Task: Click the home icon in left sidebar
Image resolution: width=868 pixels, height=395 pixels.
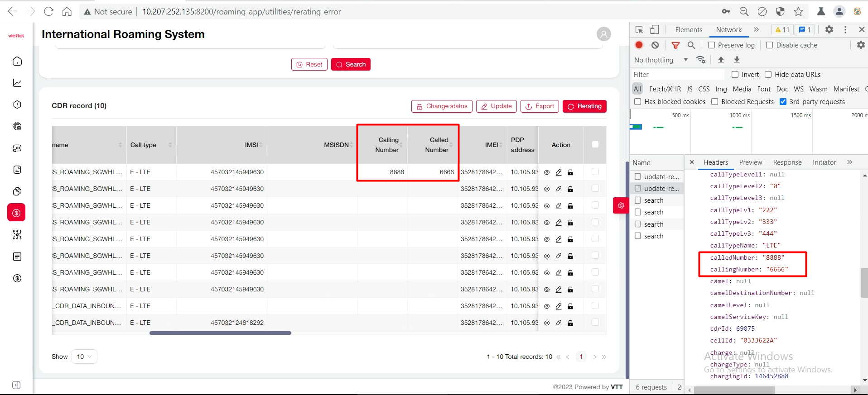Action: (17, 61)
